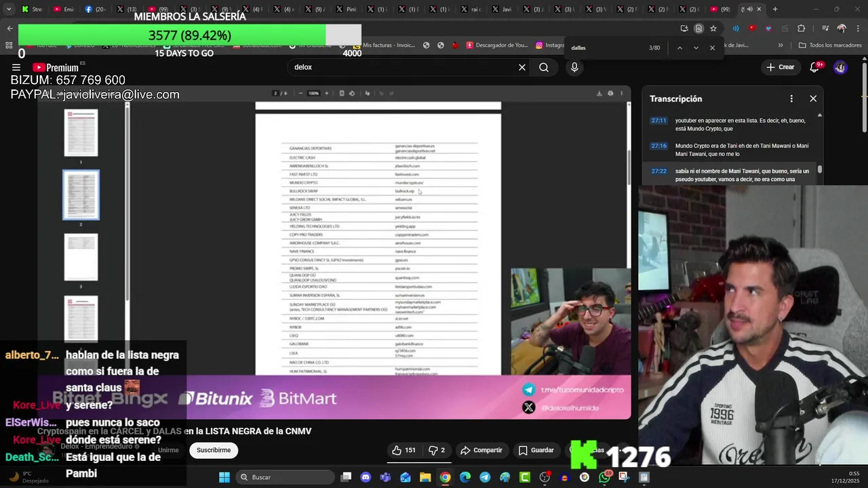Print the PDF document
868x488 pixels.
pyautogui.click(x=610, y=94)
